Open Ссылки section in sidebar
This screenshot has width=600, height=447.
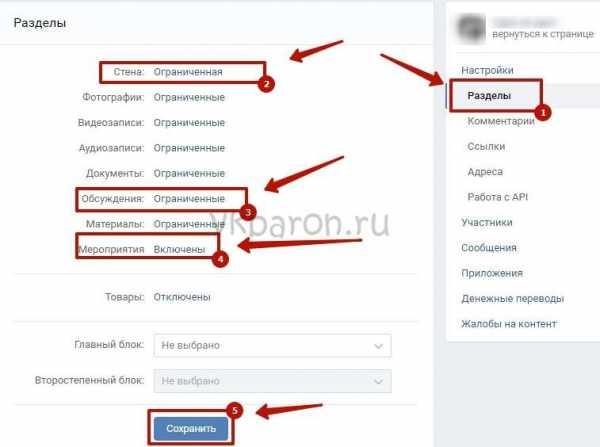pyautogui.click(x=486, y=146)
